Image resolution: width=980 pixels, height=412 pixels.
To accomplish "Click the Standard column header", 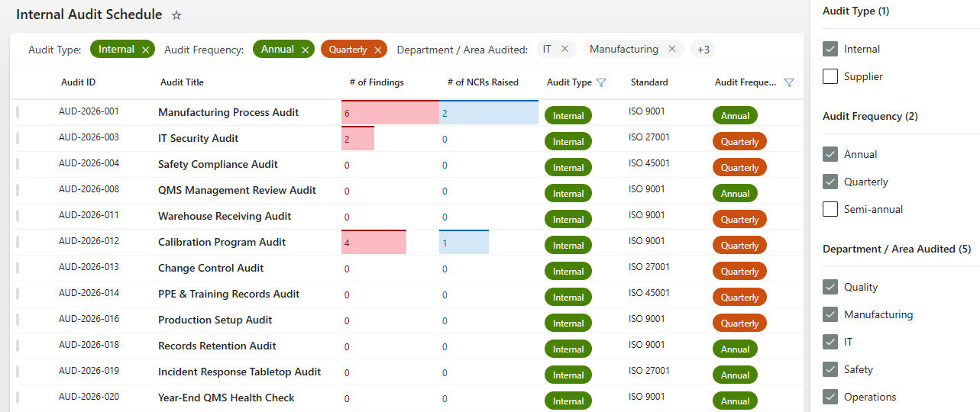I will pos(649,82).
